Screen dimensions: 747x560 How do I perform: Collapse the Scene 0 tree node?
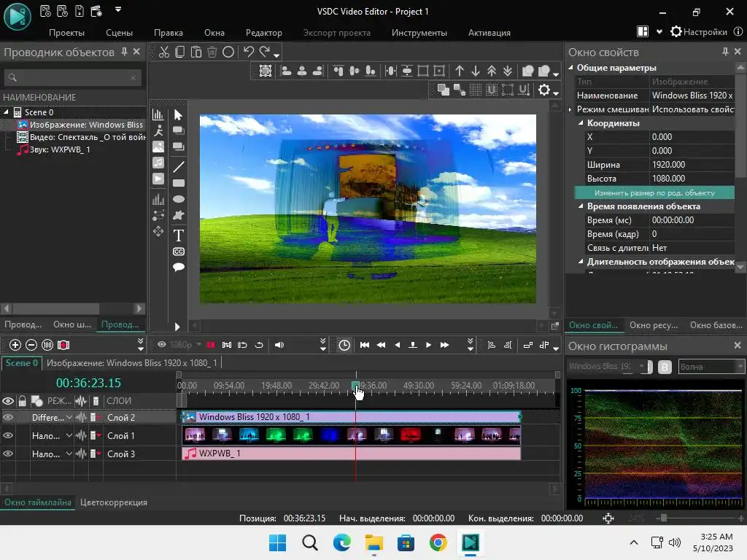[6, 112]
